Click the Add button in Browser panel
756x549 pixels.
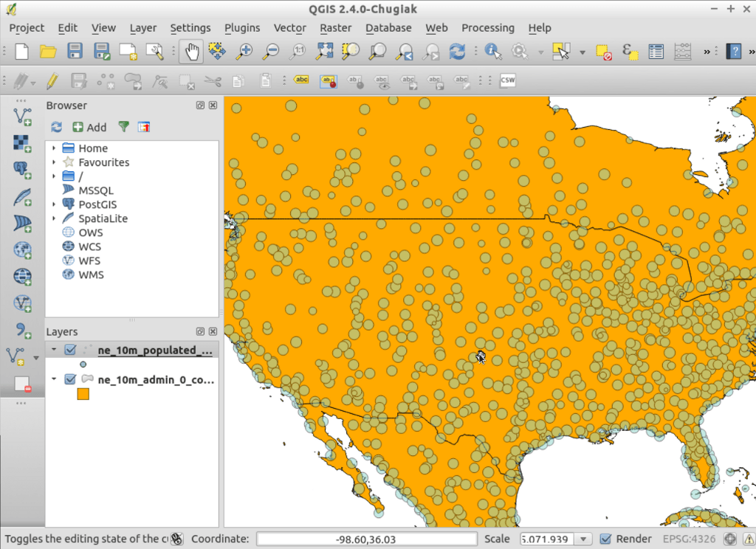pyautogui.click(x=89, y=127)
